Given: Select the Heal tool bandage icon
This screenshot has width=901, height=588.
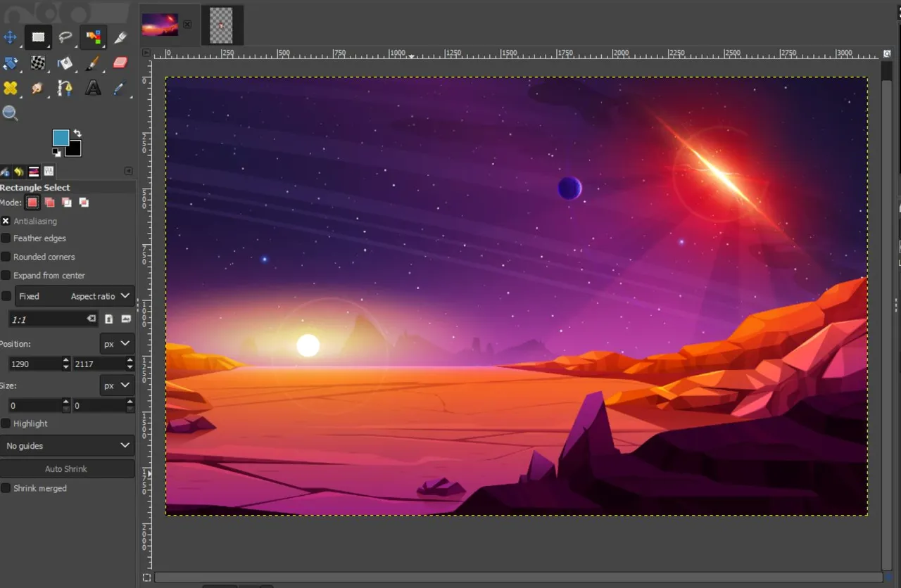Looking at the screenshot, I should 10,89.
